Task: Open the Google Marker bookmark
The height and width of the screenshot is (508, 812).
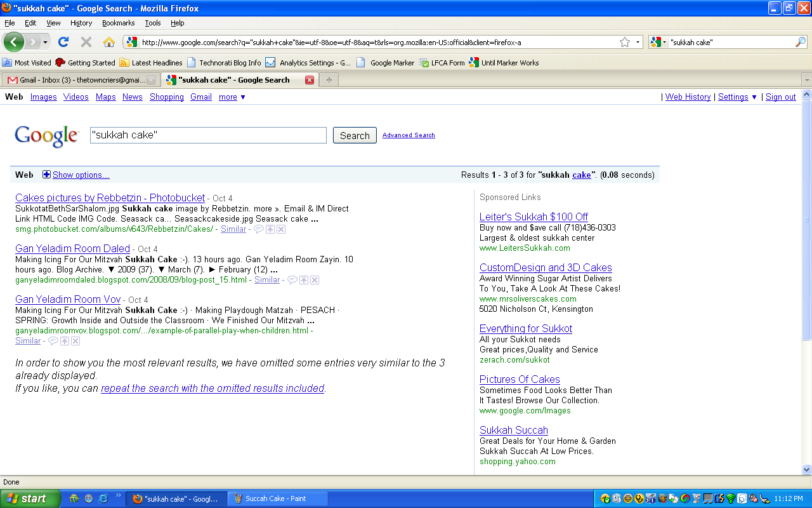Action: [386, 63]
